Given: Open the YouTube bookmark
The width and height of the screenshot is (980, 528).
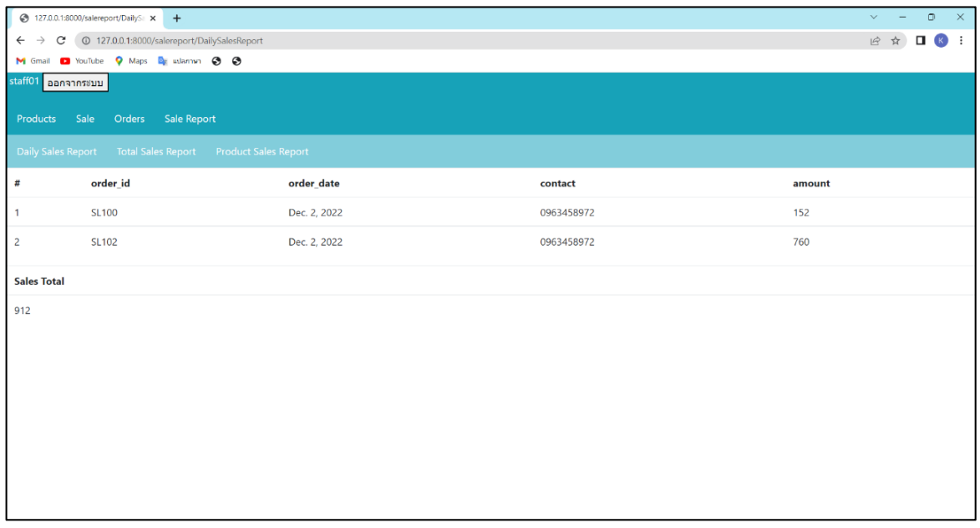Looking at the screenshot, I should [x=82, y=60].
